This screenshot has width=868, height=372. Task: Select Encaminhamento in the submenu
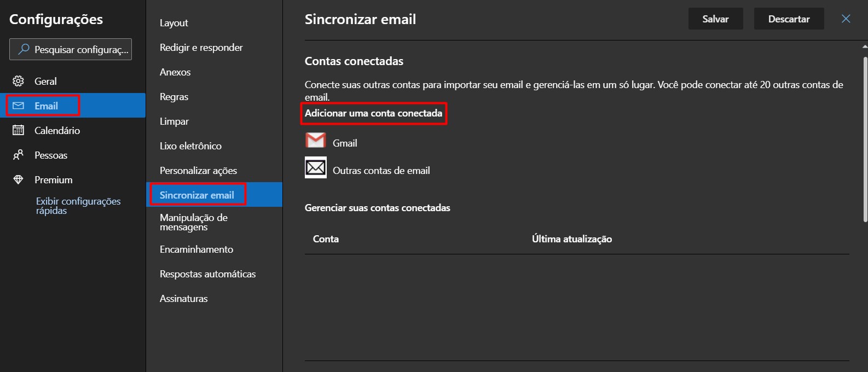point(196,249)
